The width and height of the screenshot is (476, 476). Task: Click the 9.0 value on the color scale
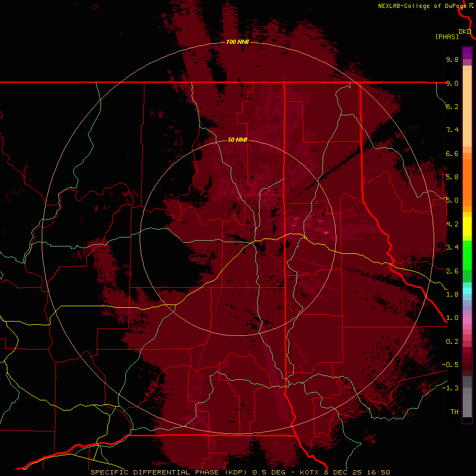452,83
